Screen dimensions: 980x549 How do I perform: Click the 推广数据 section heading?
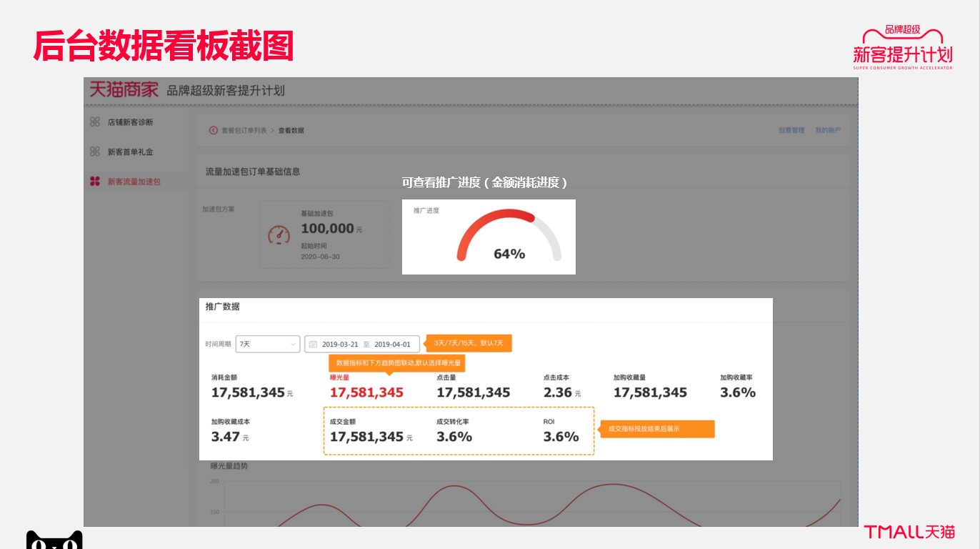pyautogui.click(x=223, y=307)
